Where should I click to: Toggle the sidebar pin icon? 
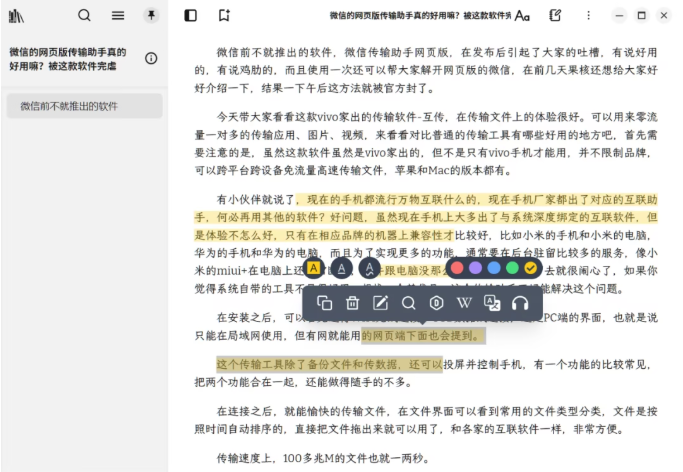151,16
